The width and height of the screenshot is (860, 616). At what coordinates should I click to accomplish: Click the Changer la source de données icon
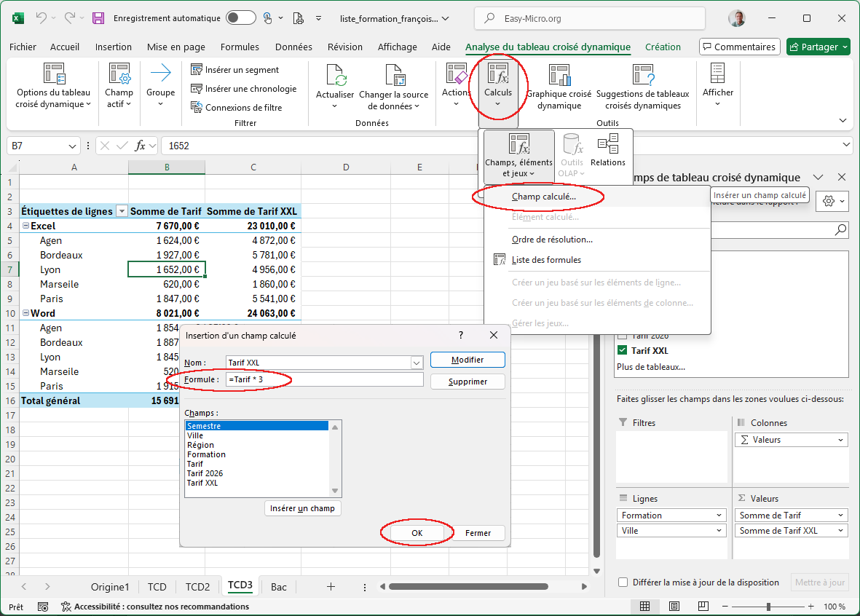coord(394,76)
